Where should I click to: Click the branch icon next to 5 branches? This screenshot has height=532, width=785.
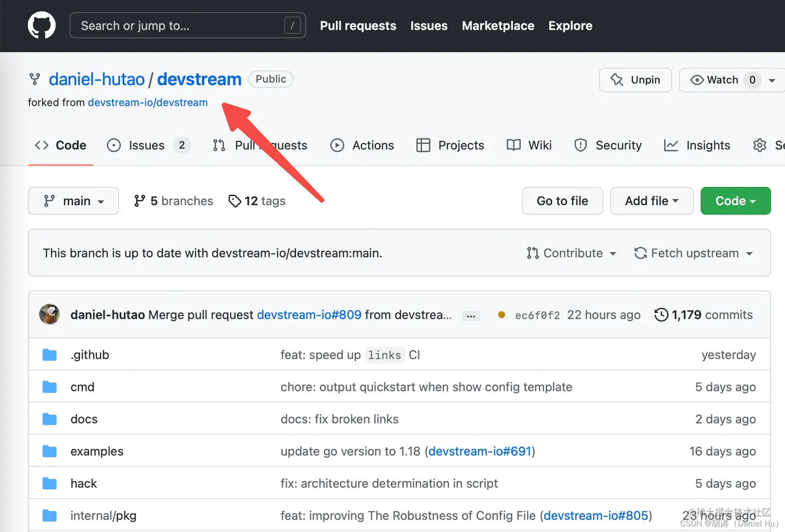point(140,201)
